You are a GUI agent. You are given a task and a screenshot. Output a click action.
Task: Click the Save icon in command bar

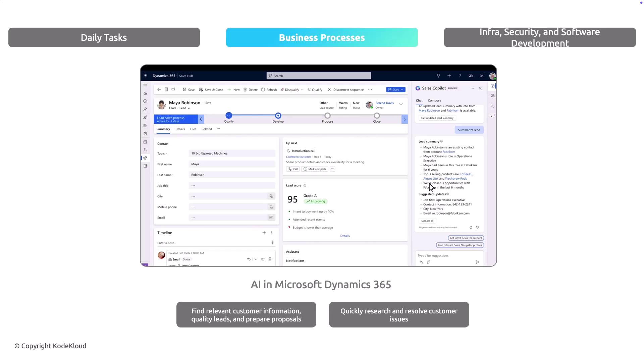click(x=185, y=90)
